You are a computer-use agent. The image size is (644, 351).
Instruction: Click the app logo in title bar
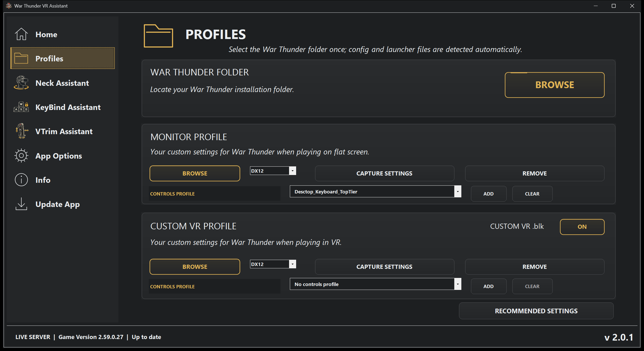(x=9, y=6)
